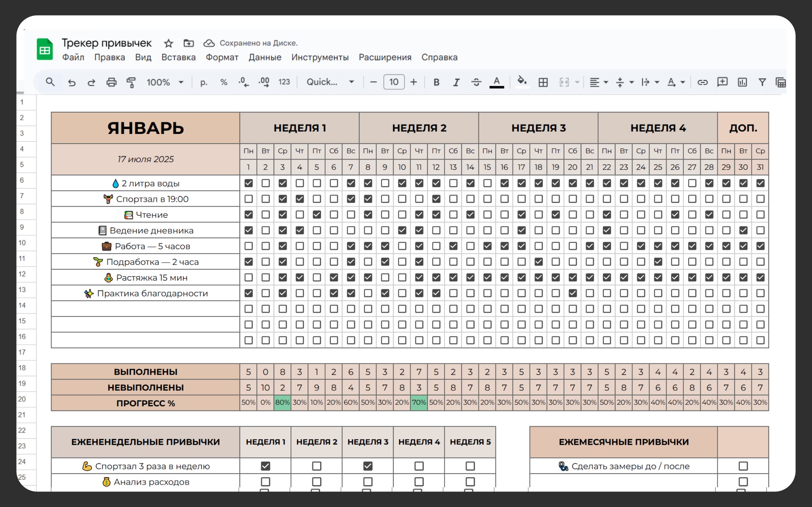Open the Вид menu

click(143, 57)
